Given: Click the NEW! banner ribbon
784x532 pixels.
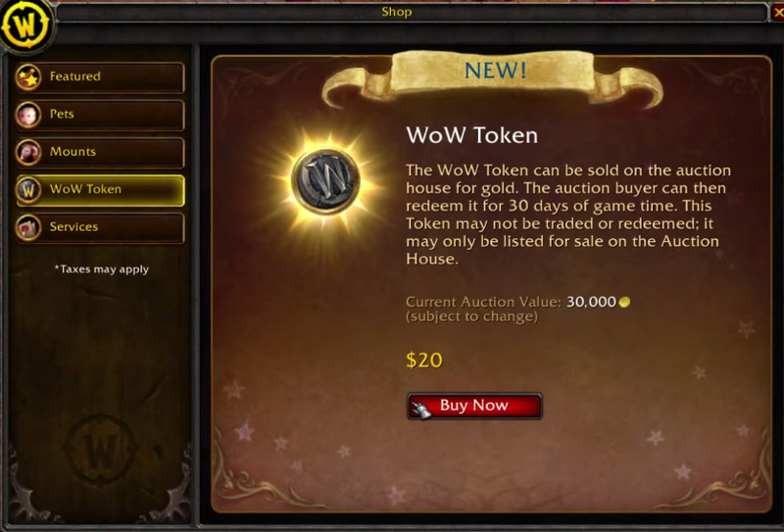Looking at the screenshot, I should (x=493, y=77).
